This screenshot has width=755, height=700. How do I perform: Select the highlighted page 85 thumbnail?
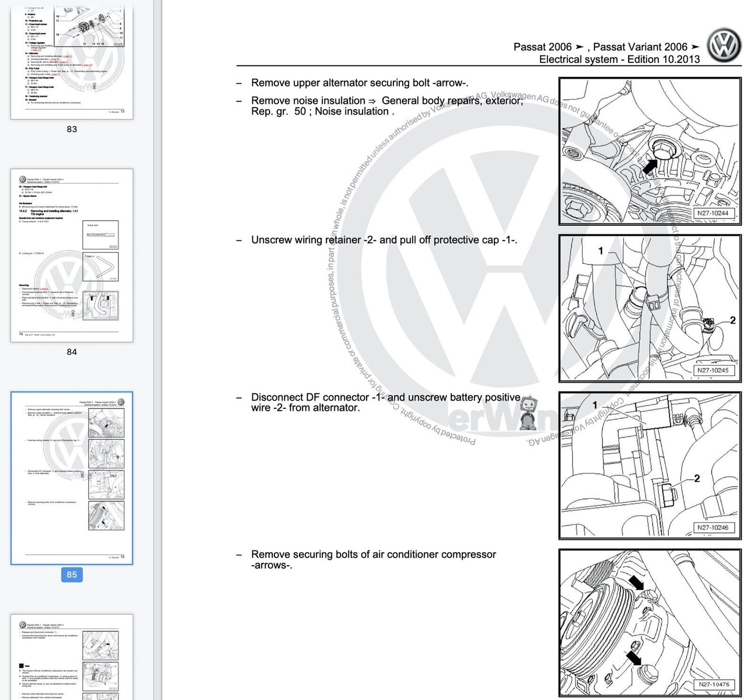pos(72,478)
